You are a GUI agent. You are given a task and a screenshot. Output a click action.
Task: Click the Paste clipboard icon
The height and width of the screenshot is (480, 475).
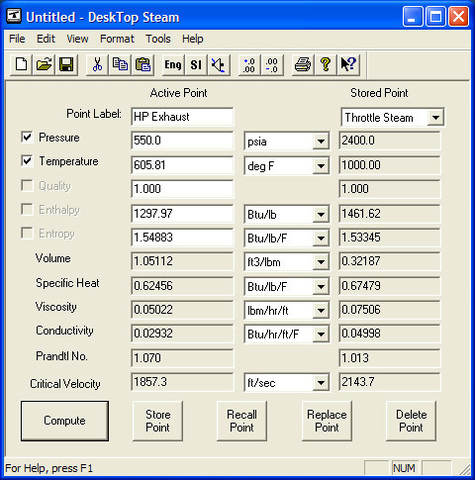point(143,64)
